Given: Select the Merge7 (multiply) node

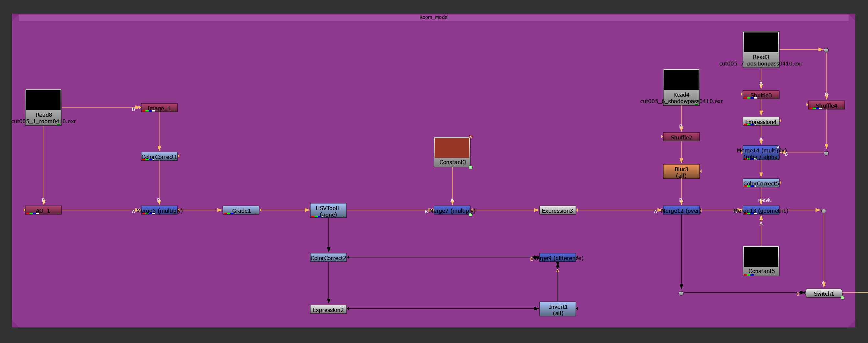Looking at the screenshot, I should coord(452,210).
